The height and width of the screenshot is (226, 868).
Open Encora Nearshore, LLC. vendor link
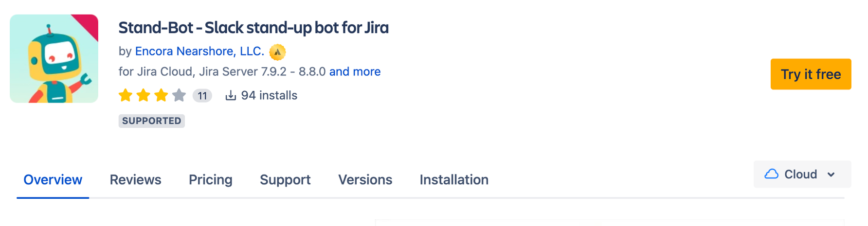[x=199, y=51]
